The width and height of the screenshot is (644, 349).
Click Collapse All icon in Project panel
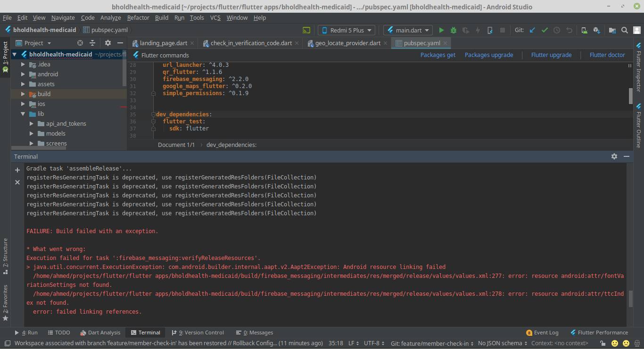pos(92,43)
